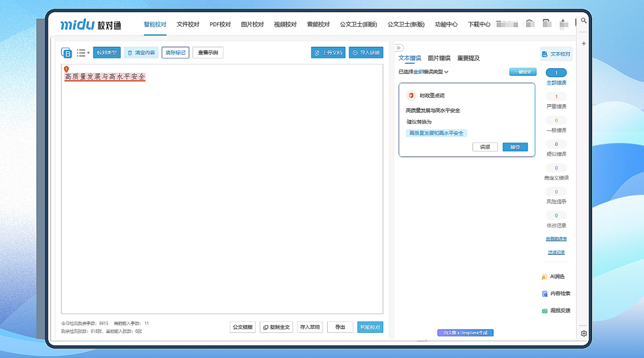This screenshot has height=358, width=644.
Task: Open the AI润色 tool icon
Action: click(544, 277)
